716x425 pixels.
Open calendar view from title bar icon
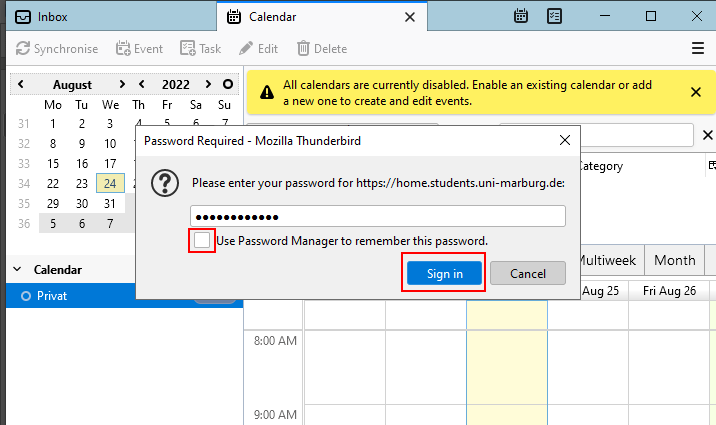click(x=521, y=16)
